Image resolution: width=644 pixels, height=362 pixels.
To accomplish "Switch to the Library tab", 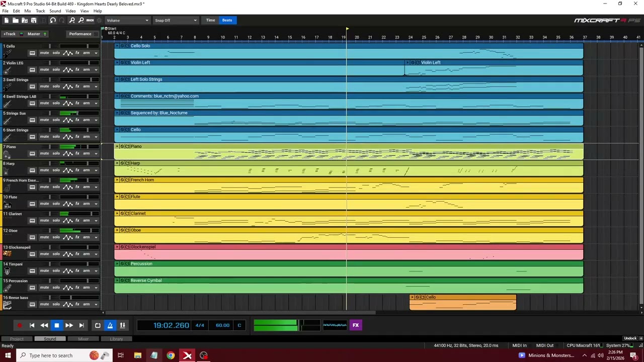I will [x=116, y=339].
